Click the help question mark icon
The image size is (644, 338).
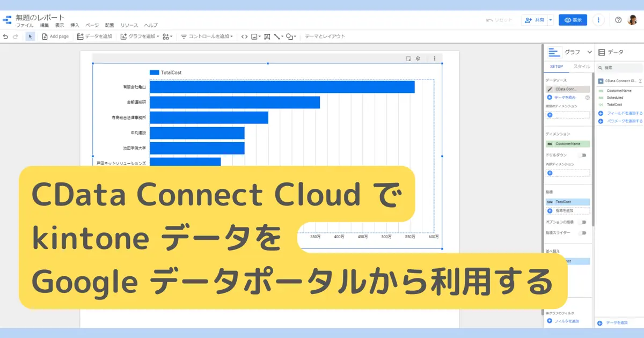pos(618,20)
